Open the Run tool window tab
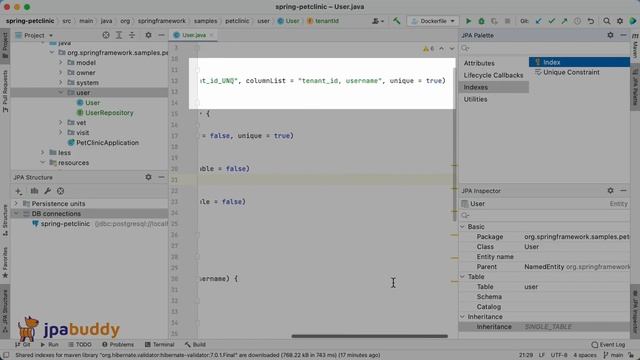This screenshot has height=360, width=640. click(x=50, y=344)
